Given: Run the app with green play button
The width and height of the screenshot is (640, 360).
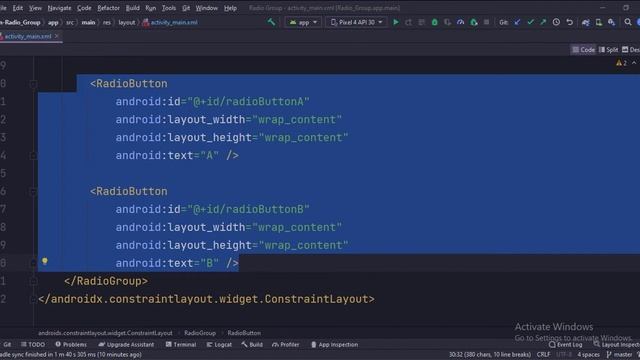Looking at the screenshot, I should (x=396, y=22).
